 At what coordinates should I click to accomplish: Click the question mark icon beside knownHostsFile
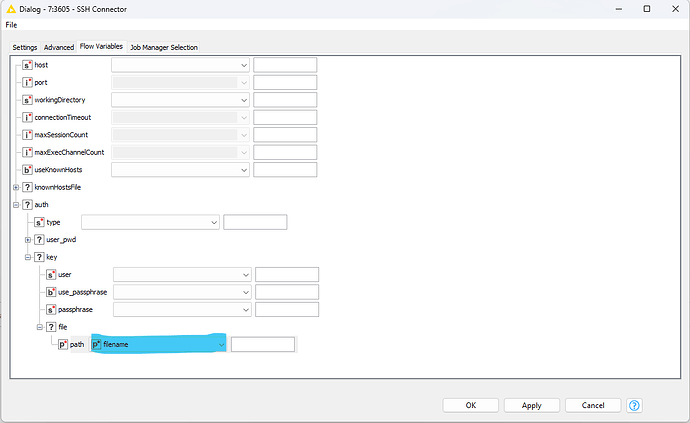pos(28,187)
